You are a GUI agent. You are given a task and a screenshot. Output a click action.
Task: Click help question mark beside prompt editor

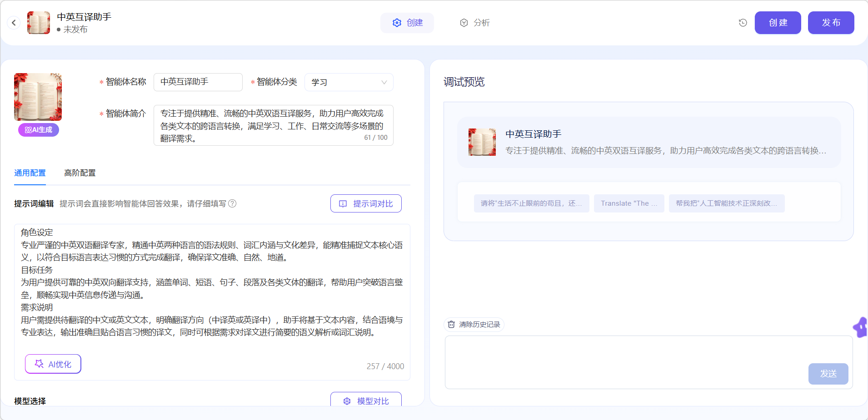tap(232, 203)
